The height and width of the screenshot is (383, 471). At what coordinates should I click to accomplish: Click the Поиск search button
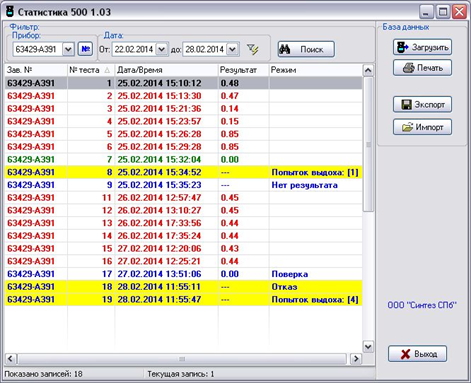tap(306, 49)
